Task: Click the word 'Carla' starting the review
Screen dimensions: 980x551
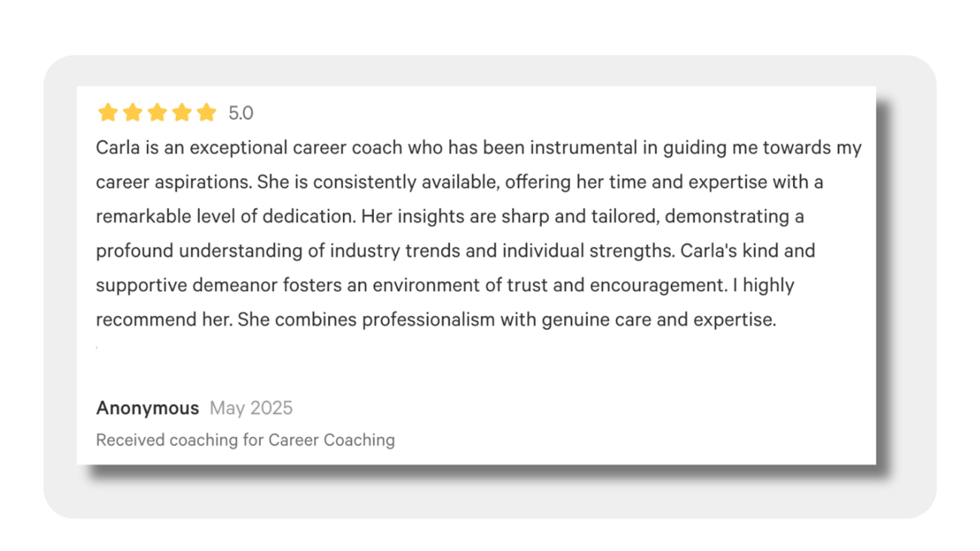Action: tap(118, 147)
